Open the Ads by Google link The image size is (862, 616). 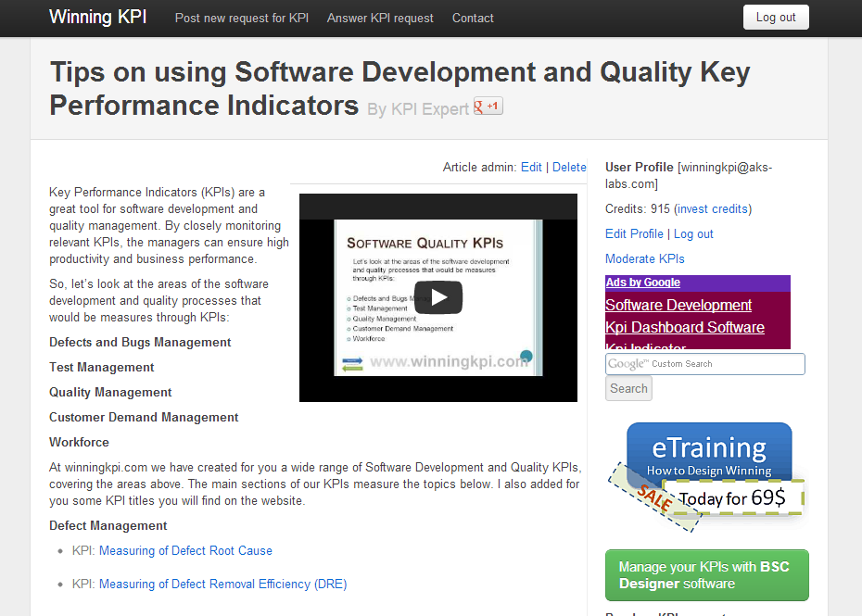click(642, 283)
